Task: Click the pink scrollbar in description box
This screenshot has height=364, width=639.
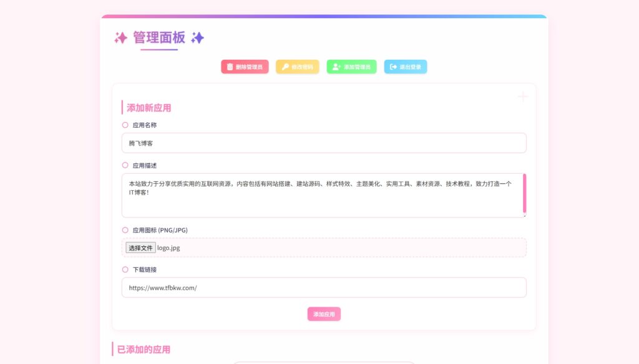Action: click(524, 193)
